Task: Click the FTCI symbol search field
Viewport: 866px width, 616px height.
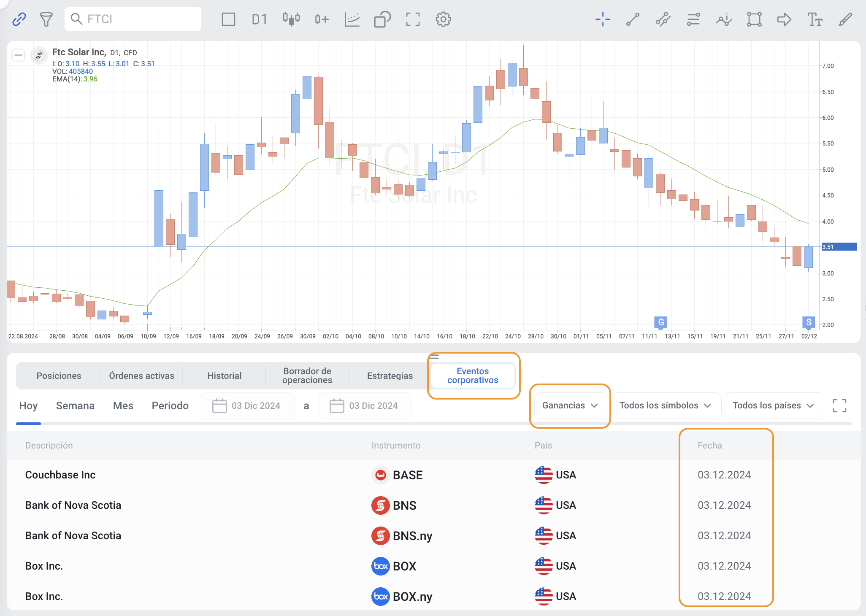Action: point(133,19)
